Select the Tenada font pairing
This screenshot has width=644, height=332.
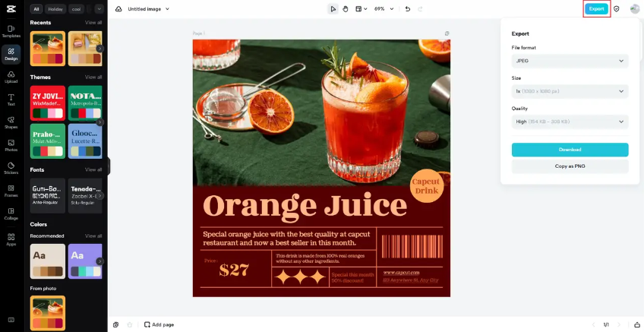[x=85, y=195]
